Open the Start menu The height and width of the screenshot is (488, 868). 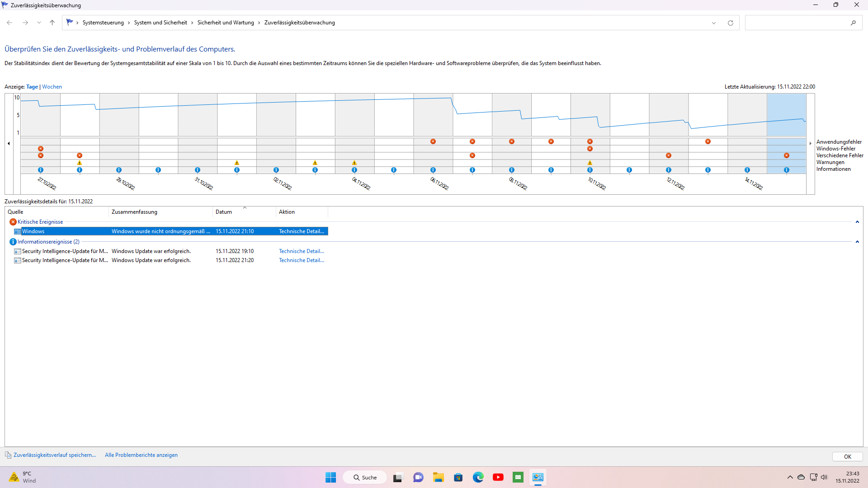click(x=330, y=477)
